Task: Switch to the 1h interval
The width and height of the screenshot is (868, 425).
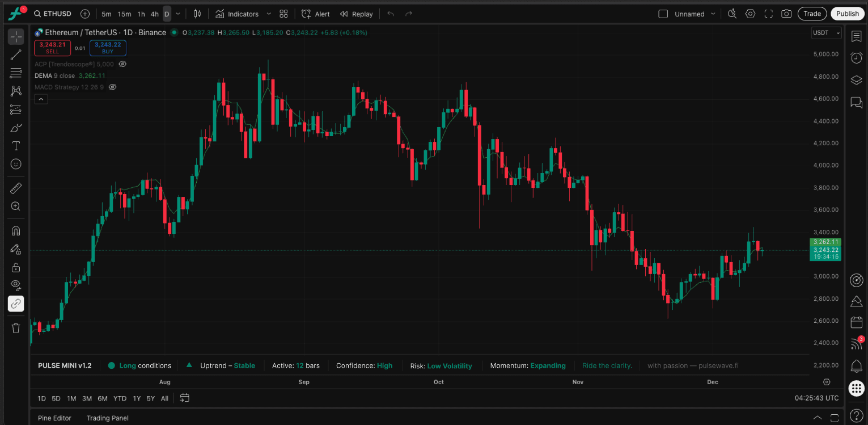Action: (x=141, y=14)
